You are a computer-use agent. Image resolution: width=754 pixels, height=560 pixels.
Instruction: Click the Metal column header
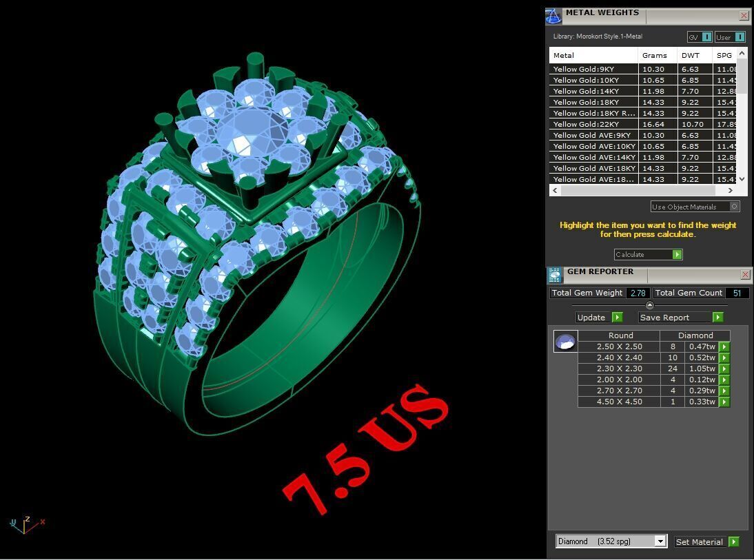click(x=593, y=55)
